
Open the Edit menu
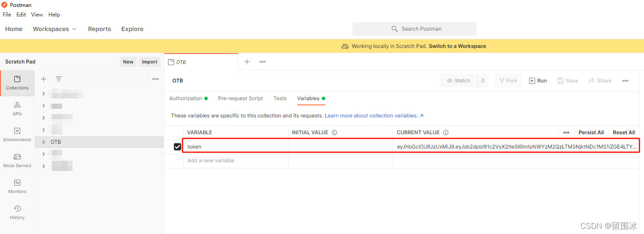(21, 15)
